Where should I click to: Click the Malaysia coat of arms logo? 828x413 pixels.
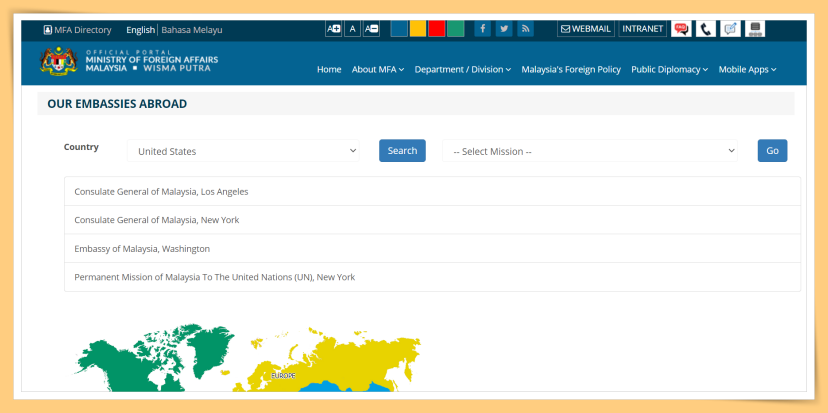(x=59, y=61)
